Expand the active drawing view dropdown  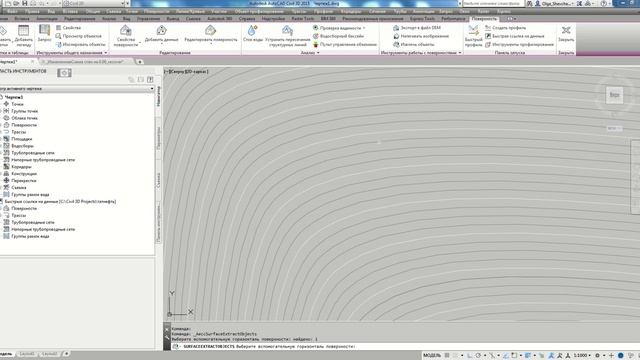[152, 89]
